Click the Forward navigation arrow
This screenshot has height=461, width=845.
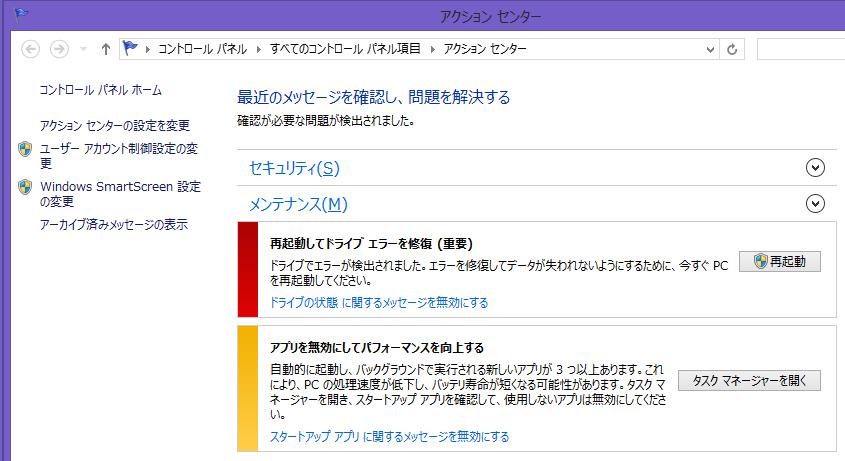pyautogui.click(x=59, y=49)
